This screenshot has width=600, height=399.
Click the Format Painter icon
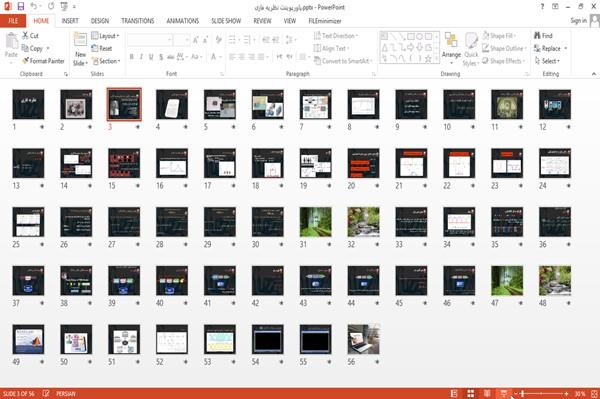(26, 61)
